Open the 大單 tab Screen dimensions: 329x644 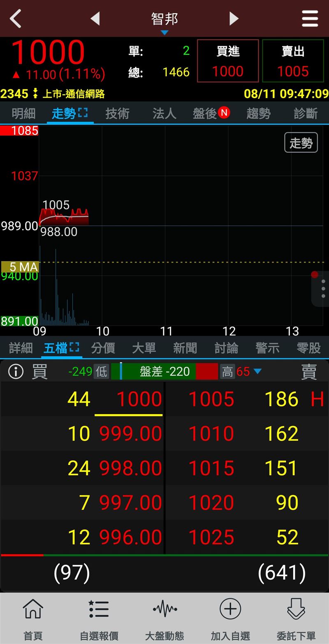coord(144,348)
